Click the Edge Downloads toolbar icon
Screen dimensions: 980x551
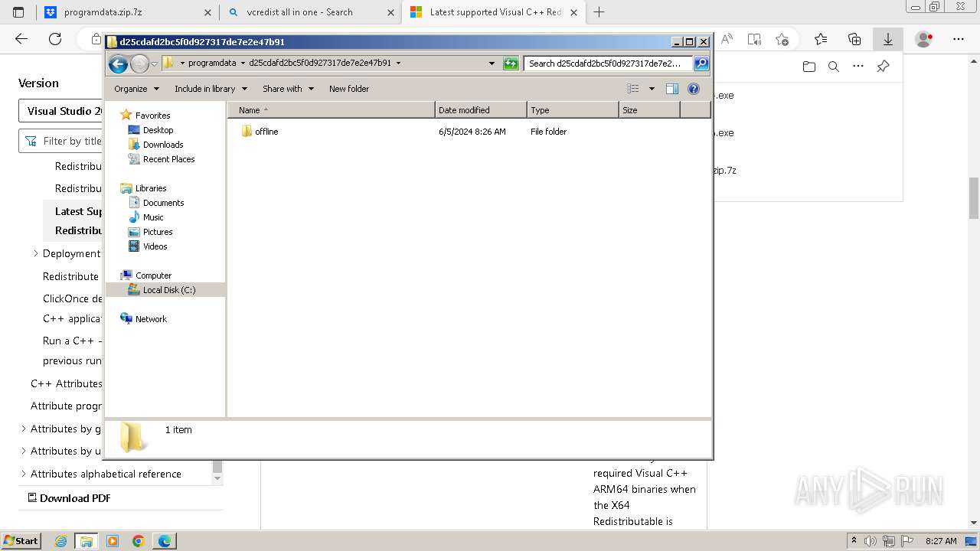[888, 39]
